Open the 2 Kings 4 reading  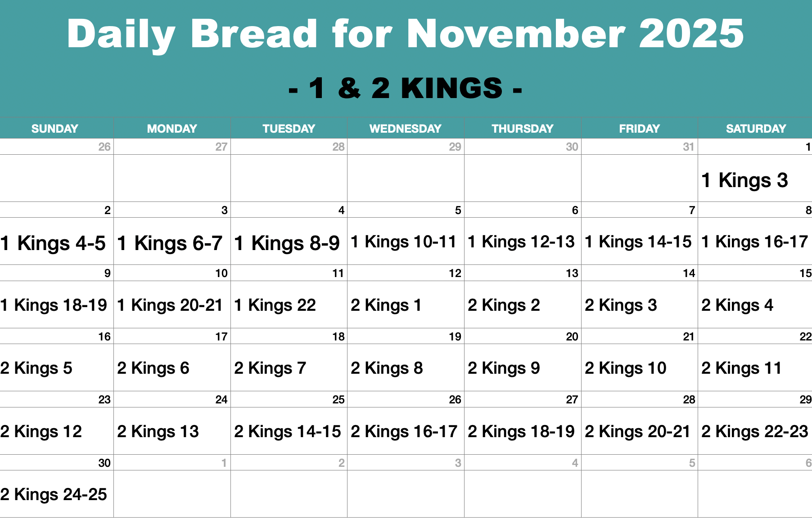pyautogui.click(x=737, y=305)
